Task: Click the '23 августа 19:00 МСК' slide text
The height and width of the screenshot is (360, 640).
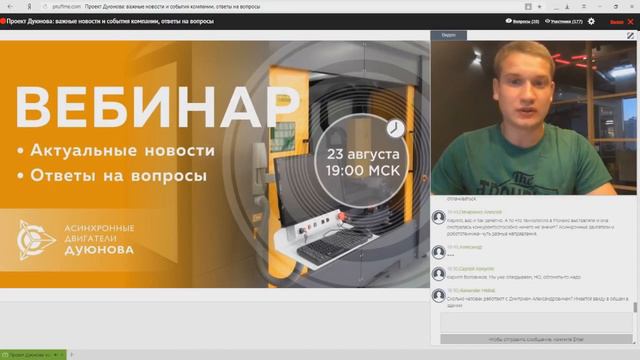Action: pyautogui.click(x=363, y=162)
